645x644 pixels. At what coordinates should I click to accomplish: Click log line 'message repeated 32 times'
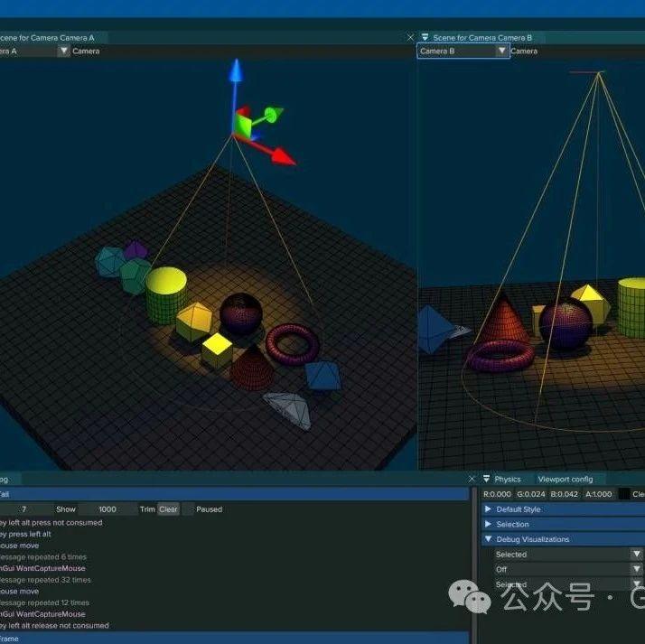(x=45, y=580)
